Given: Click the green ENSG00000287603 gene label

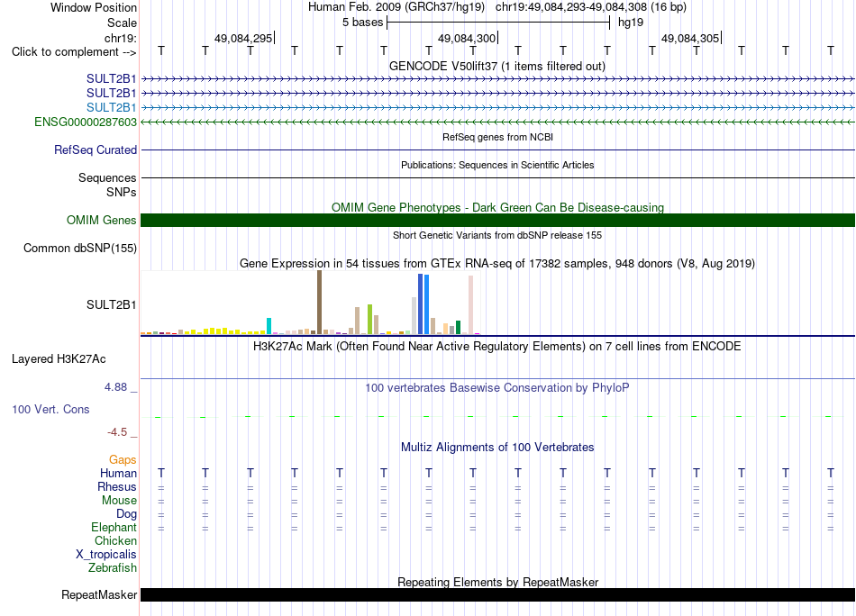Looking at the screenshot, I should (86, 122).
